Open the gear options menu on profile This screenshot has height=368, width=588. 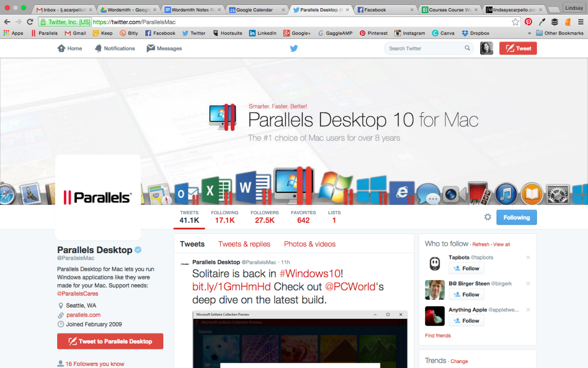tap(487, 216)
